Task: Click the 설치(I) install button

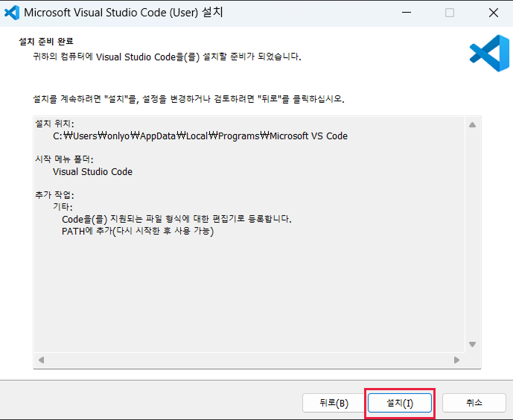Action: (400, 403)
